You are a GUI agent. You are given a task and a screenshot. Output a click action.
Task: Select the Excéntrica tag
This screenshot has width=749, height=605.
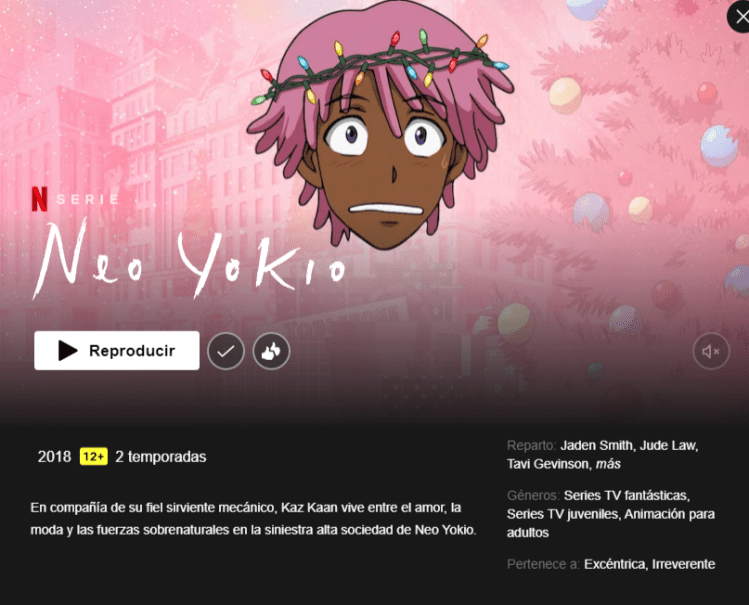615,564
